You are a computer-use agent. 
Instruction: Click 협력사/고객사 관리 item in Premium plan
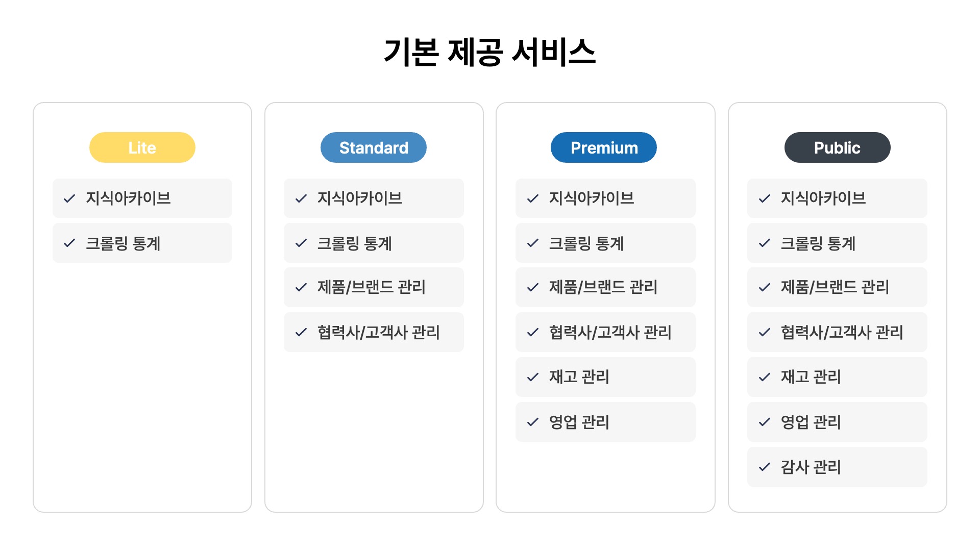point(605,332)
